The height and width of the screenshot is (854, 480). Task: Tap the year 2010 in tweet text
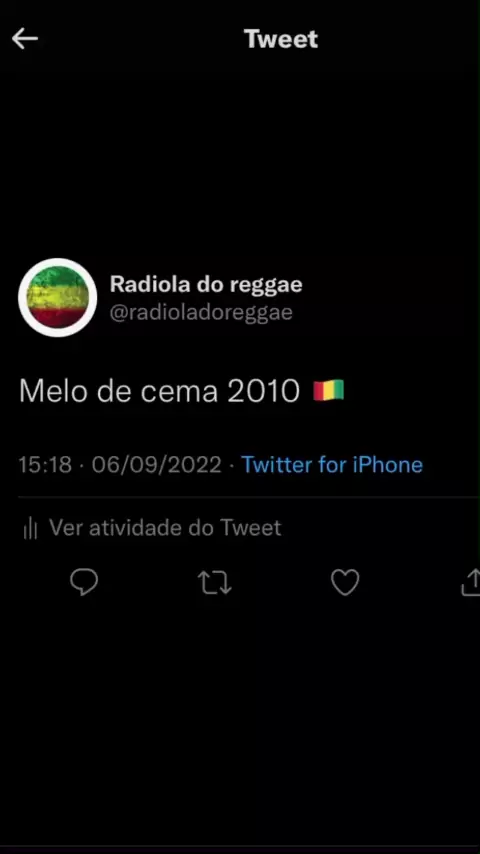pos(264,391)
